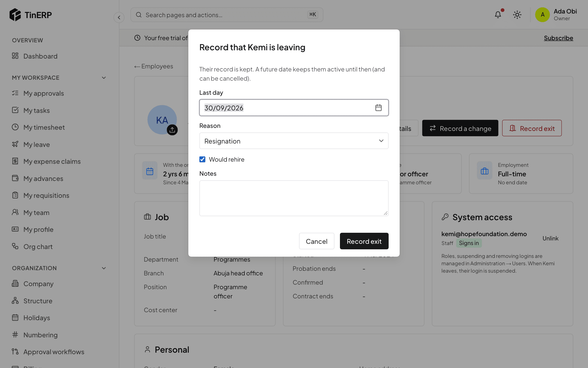Click the My requisitions clipboard icon

[15, 195]
